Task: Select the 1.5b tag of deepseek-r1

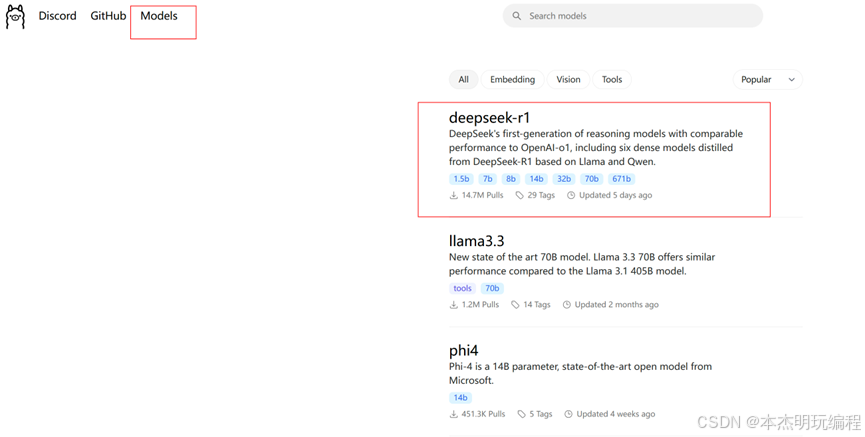Action: pos(461,179)
